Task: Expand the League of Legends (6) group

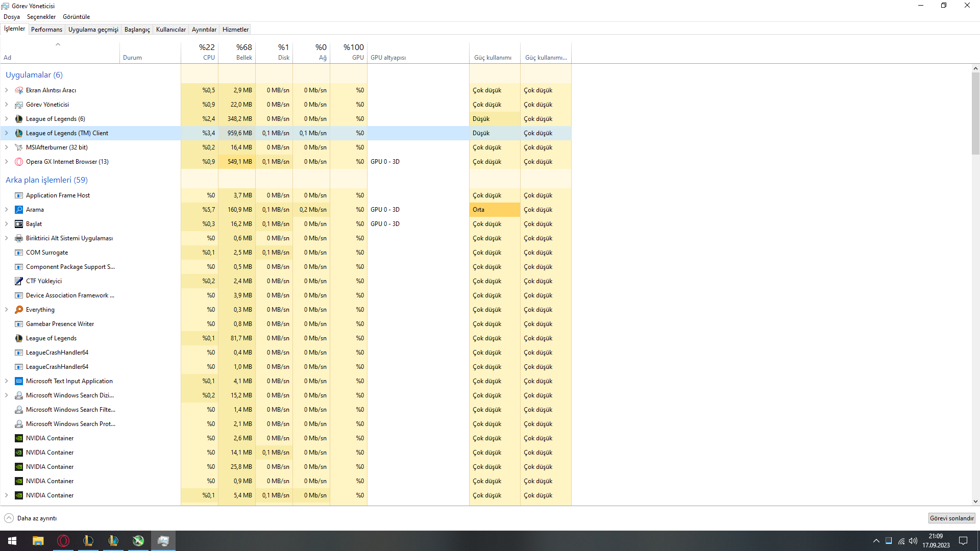Action: (x=7, y=119)
